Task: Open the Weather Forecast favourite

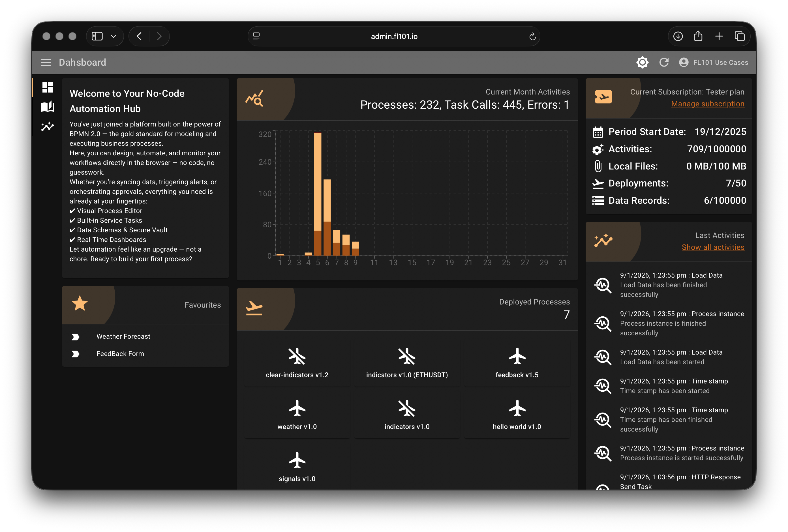Action: click(123, 336)
